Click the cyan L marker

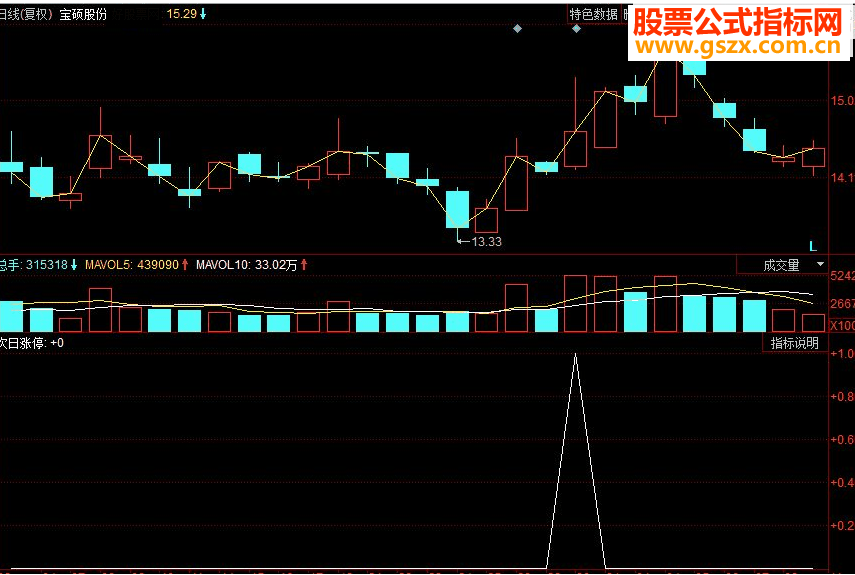click(813, 246)
